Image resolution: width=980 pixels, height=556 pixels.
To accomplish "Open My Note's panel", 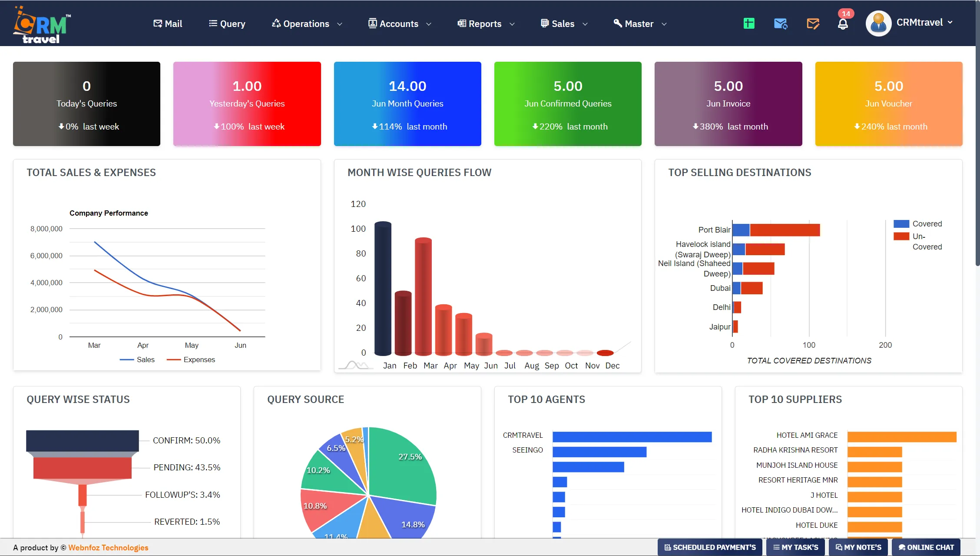I will (x=858, y=547).
